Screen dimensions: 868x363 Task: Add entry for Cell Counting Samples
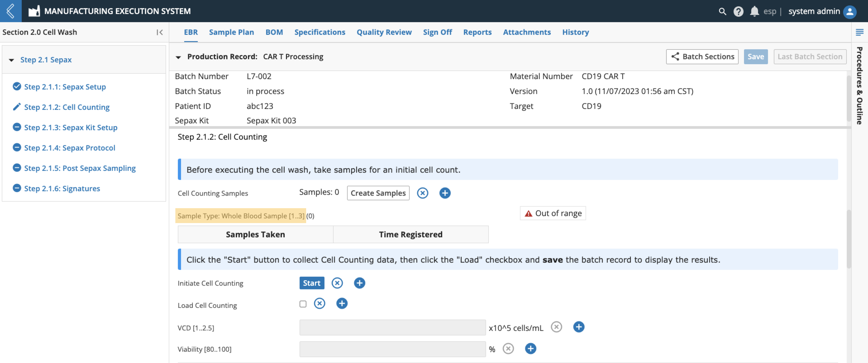tap(445, 193)
